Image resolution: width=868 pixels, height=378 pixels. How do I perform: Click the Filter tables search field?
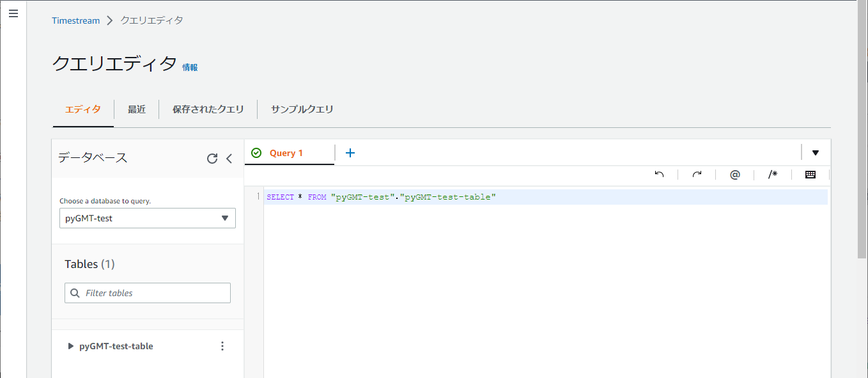pos(148,293)
